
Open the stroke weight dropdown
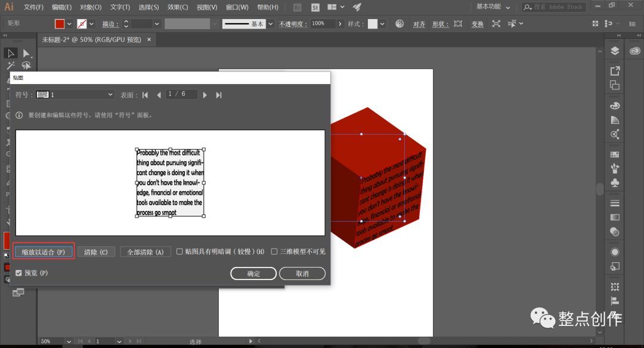click(156, 24)
